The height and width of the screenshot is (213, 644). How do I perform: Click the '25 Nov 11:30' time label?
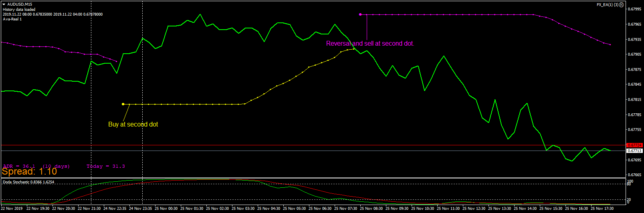pyautogui.click(x=448, y=208)
